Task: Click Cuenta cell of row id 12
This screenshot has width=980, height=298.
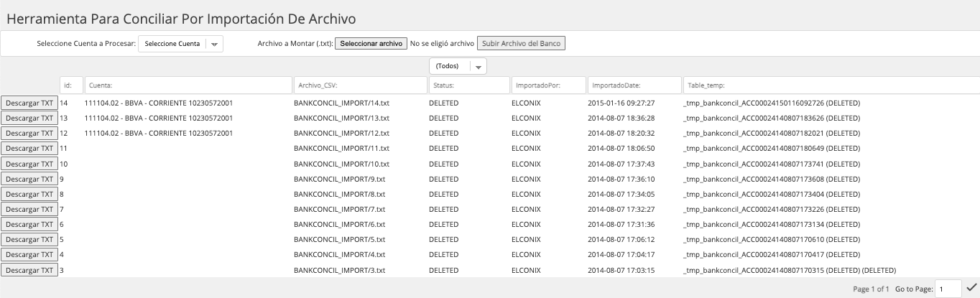Action: pos(158,134)
